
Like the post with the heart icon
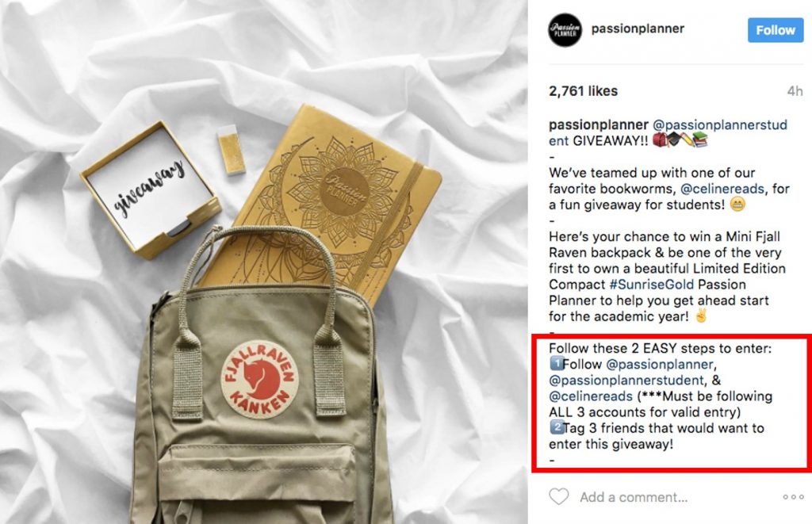click(x=559, y=496)
